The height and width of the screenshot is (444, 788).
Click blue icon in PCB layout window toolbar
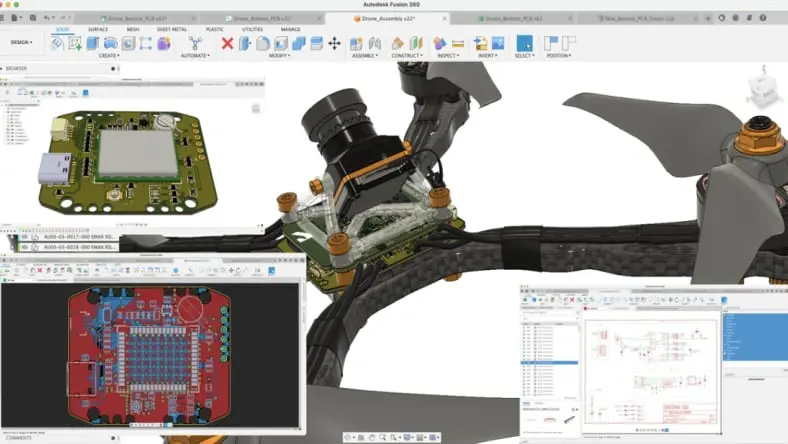click(x=271, y=271)
